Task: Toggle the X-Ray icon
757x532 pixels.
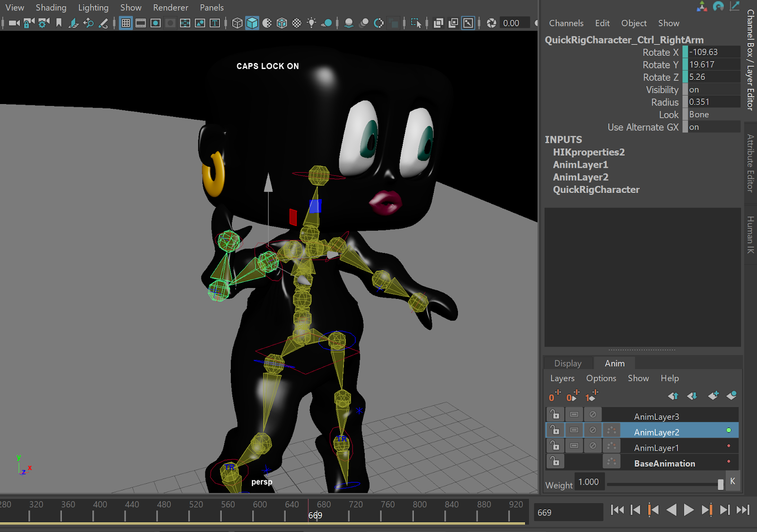Action: point(439,23)
